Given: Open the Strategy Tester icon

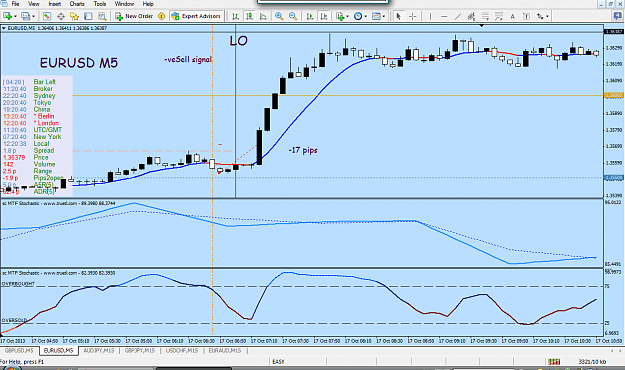Looking at the screenshot, I should click(x=102, y=16).
